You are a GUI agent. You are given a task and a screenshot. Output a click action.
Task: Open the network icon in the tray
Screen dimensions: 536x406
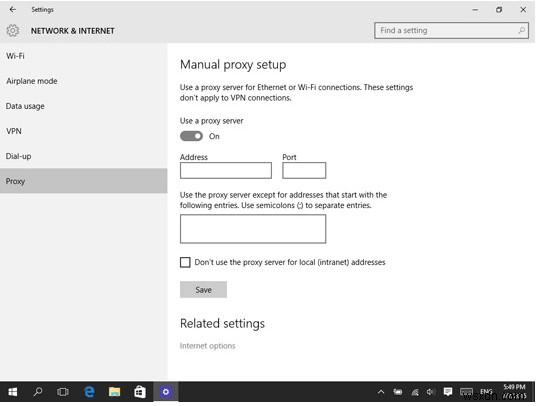(415, 392)
